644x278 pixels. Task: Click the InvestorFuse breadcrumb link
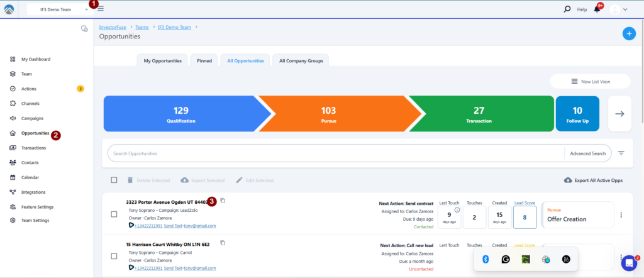[113, 27]
